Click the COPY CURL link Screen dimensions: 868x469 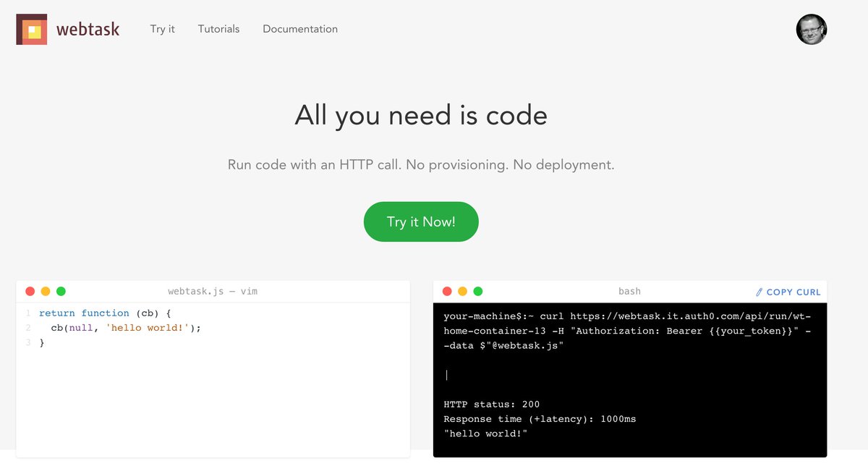(x=793, y=292)
